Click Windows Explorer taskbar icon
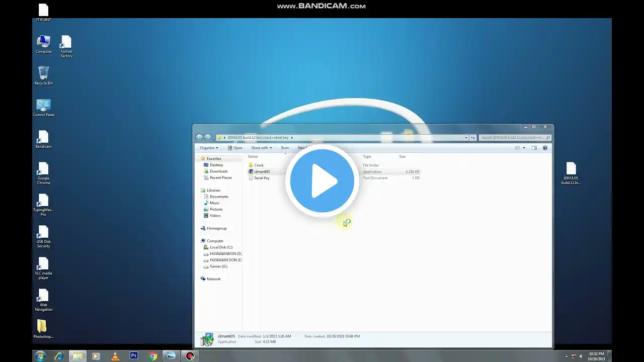644x362 pixels. tap(77, 356)
